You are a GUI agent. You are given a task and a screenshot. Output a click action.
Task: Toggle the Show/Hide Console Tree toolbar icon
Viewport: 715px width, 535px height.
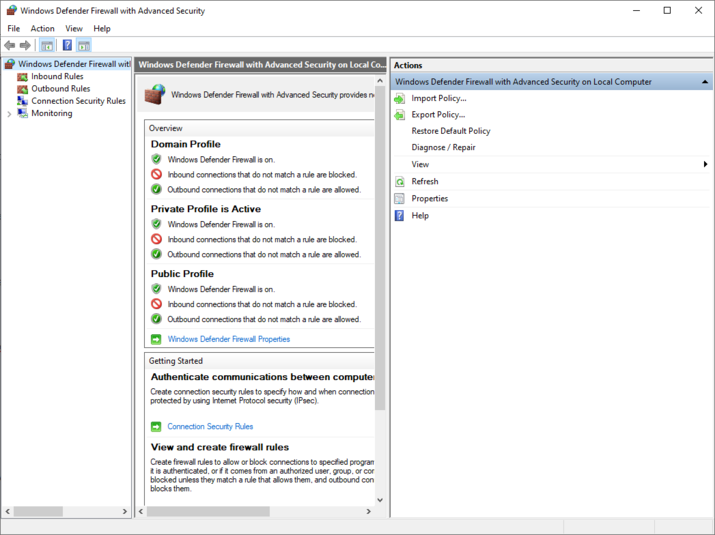(47, 45)
